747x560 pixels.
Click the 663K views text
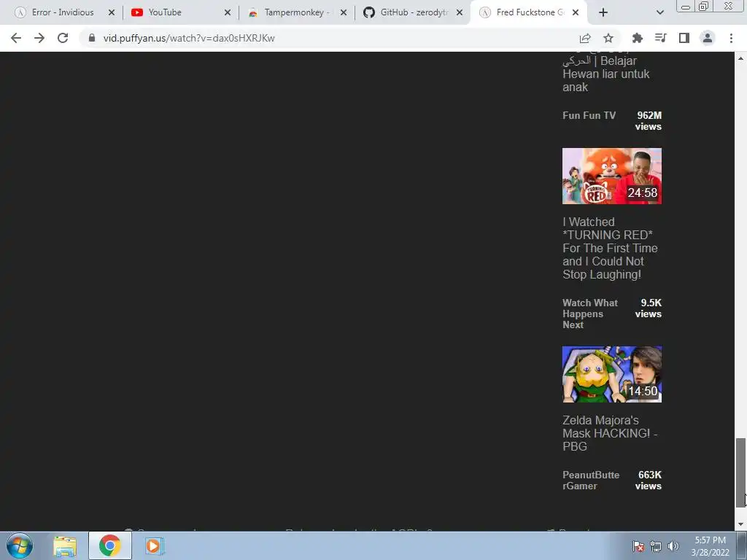[649, 481]
